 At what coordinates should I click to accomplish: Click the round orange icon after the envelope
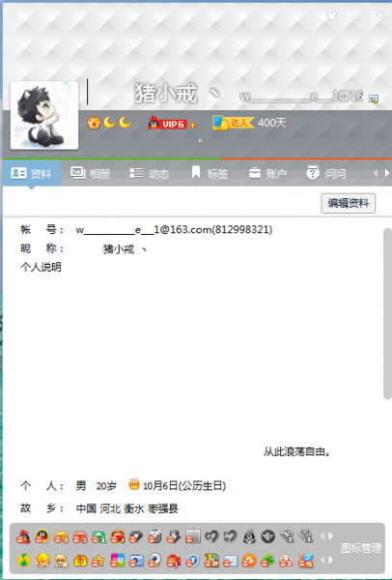point(249,561)
